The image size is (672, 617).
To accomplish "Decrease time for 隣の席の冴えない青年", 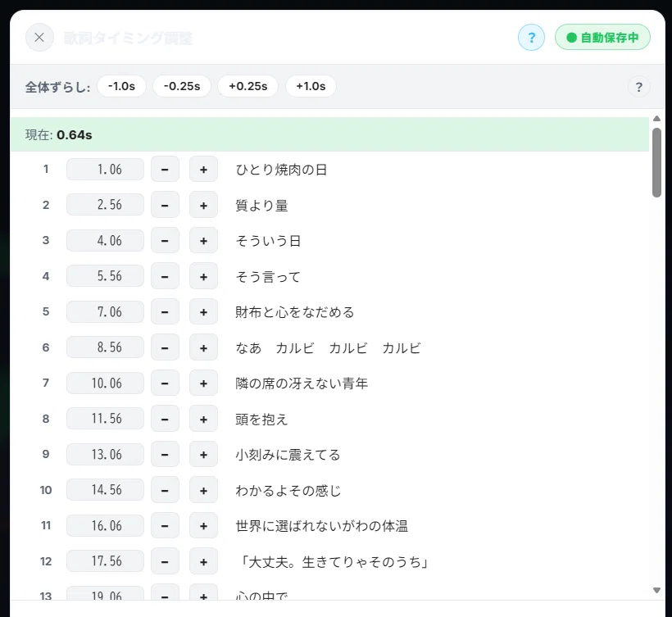I will coord(165,383).
